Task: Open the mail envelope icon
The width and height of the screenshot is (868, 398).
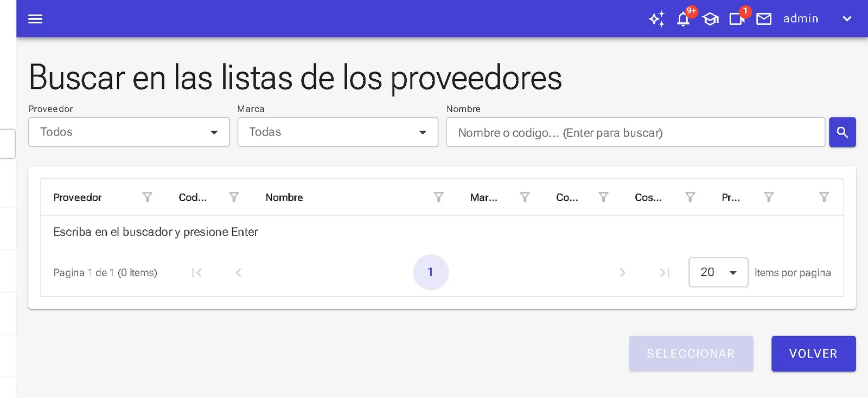Action: coord(764,19)
